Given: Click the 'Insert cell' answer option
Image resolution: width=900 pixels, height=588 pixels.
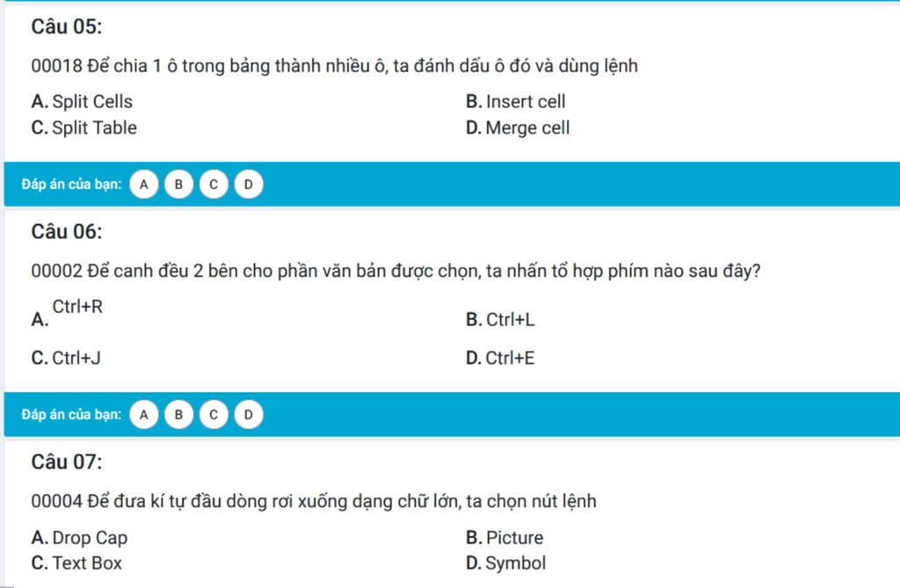Looking at the screenshot, I should [526, 102].
